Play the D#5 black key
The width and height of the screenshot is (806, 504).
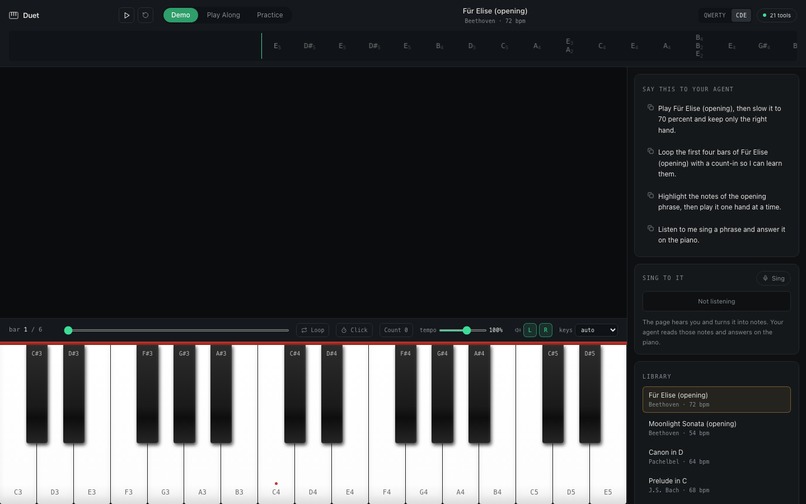coord(590,393)
